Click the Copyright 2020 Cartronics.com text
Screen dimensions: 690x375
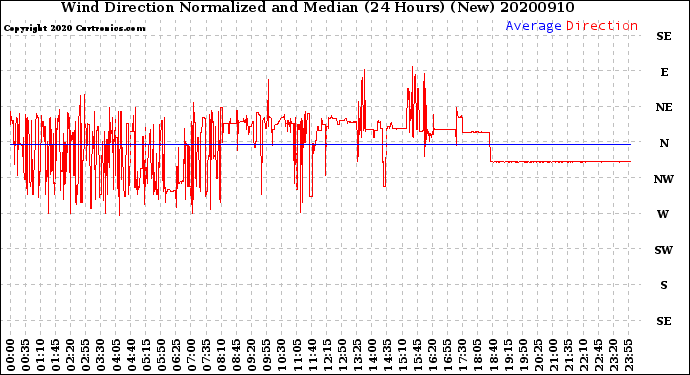pyautogui.click(x=74, y=28)
